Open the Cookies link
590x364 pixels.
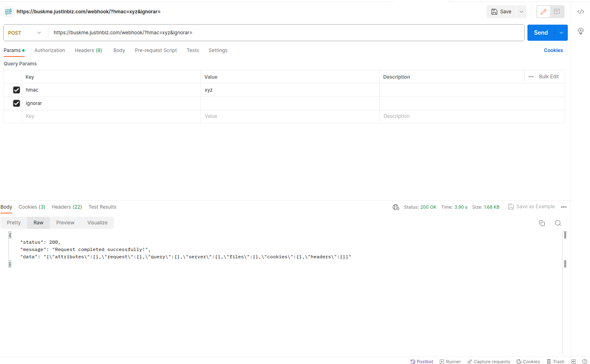click(553, 50)
